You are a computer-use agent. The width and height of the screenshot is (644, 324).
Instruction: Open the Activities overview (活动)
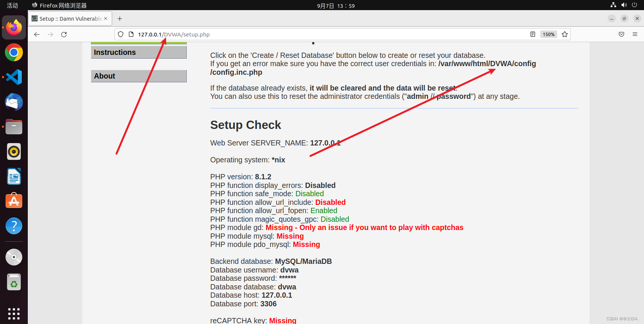pyautogui.click(x=12, y=5)
